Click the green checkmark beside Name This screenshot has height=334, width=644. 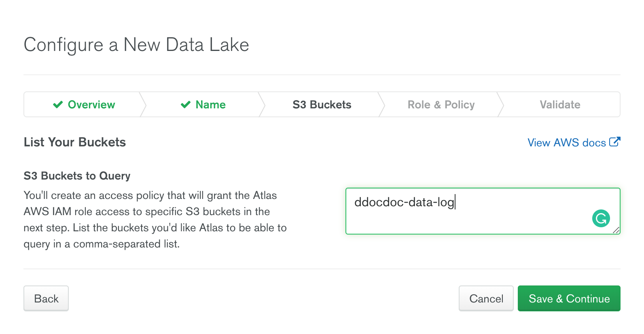pyautogui.click(x=185, y=105)
